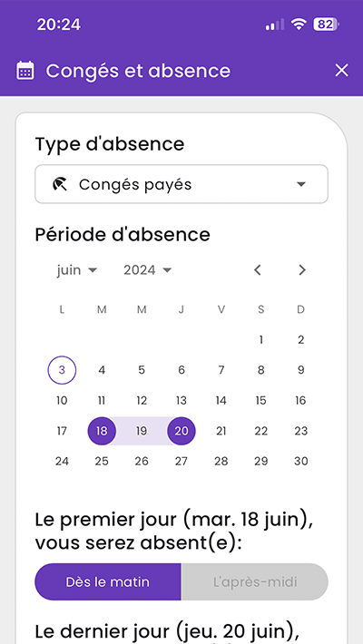Viewport: 363px width, 644px height.
Task: Tap the battery indicator in status bar
Action: click(x=327, y=24)
